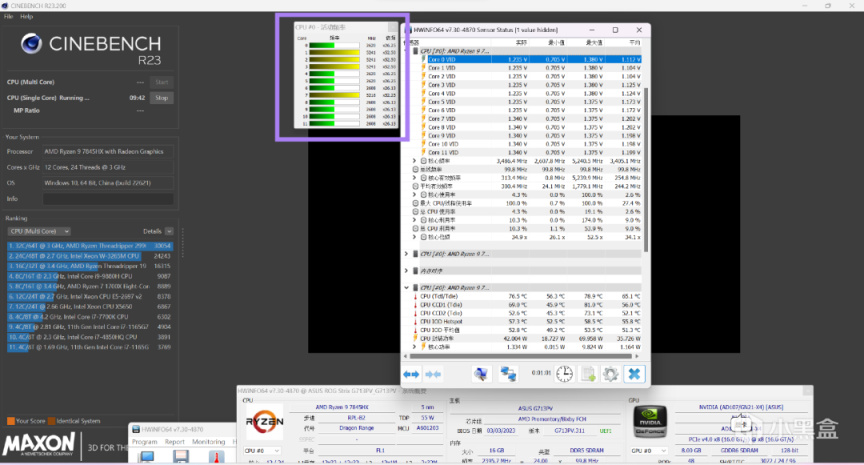Image resolution: width=864 pixels, height=465 pixels.
Task: Collapse the top CPU [#0] AMD Ryzen group
Action: 407,51
